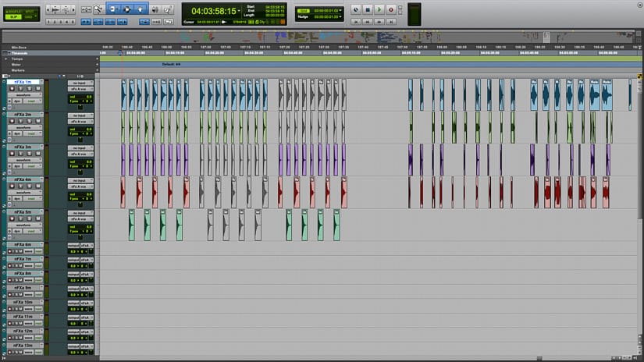Select the nFXa 4m track name
This screenshot has height=362, width=644.
pyautogui.click(x=22, y=179)
